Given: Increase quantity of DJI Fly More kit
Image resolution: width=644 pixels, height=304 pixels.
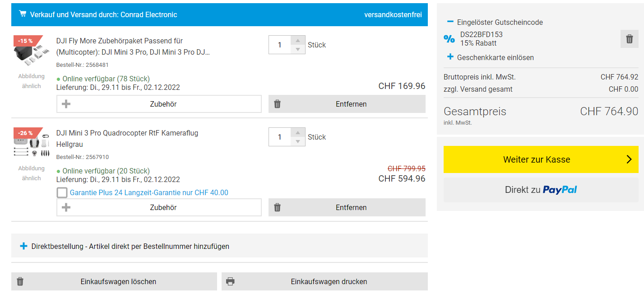Looking at the screenshot, I should 297,40.
